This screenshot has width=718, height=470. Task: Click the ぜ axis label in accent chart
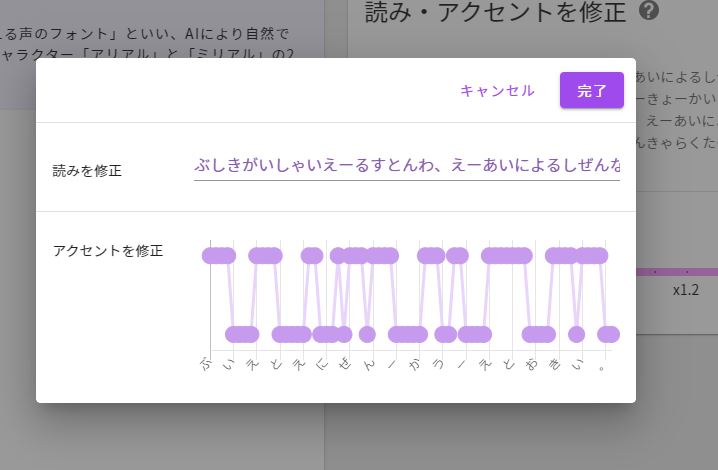345,365
